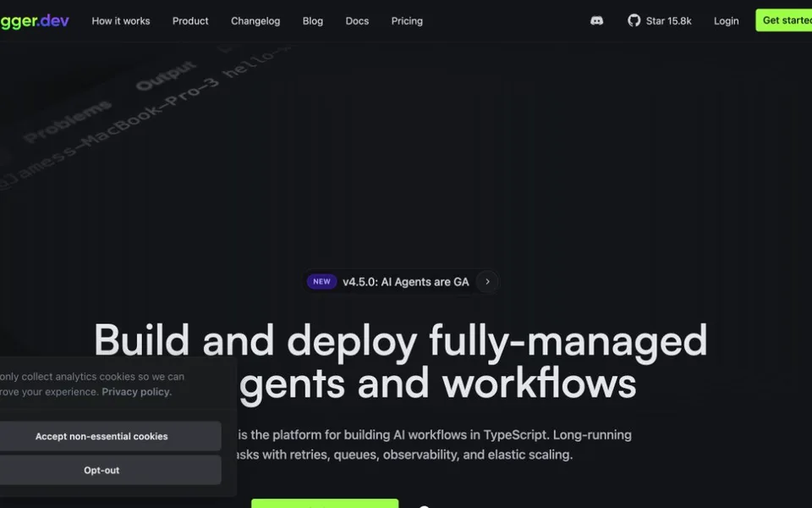Click the Login link
The height and width of the screenshot is (508, 812).
[726, 21]
